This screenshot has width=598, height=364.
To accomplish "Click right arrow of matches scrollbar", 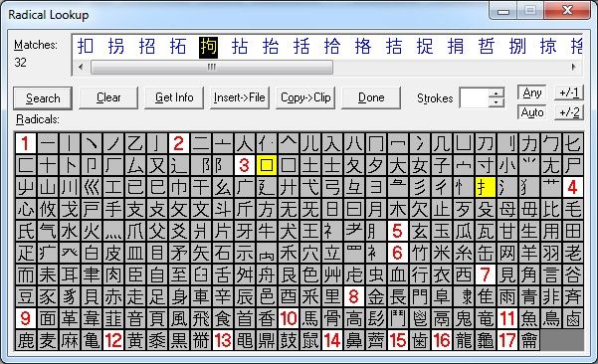I will pos(573,67).
